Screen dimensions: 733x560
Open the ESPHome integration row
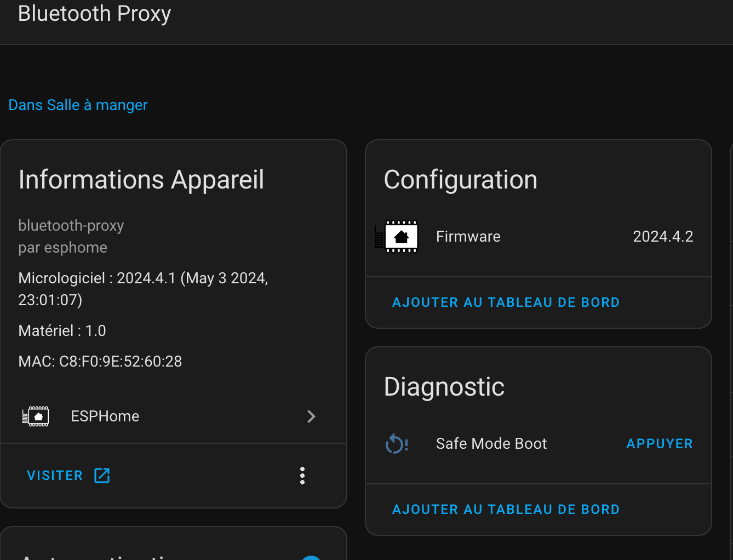tap(174, 416)
